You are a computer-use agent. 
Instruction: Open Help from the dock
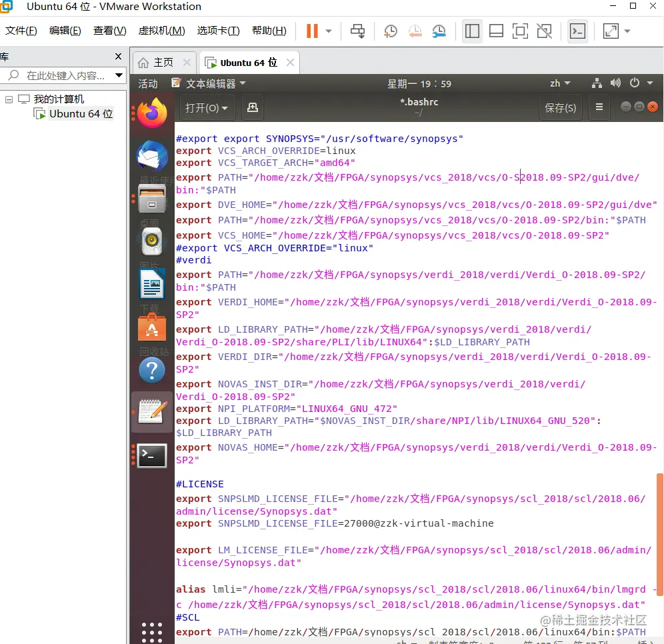pyautogui.click(x=152, y=370)
